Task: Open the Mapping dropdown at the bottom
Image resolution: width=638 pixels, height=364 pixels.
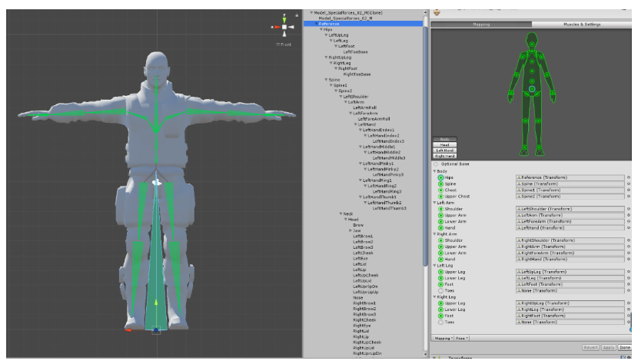Action: point(444,338)
